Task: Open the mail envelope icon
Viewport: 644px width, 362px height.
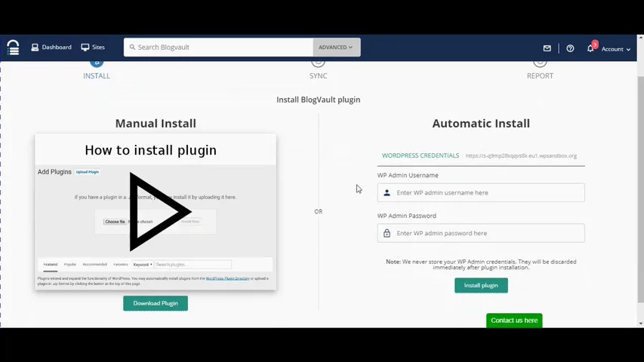Action: click(547, 48)
